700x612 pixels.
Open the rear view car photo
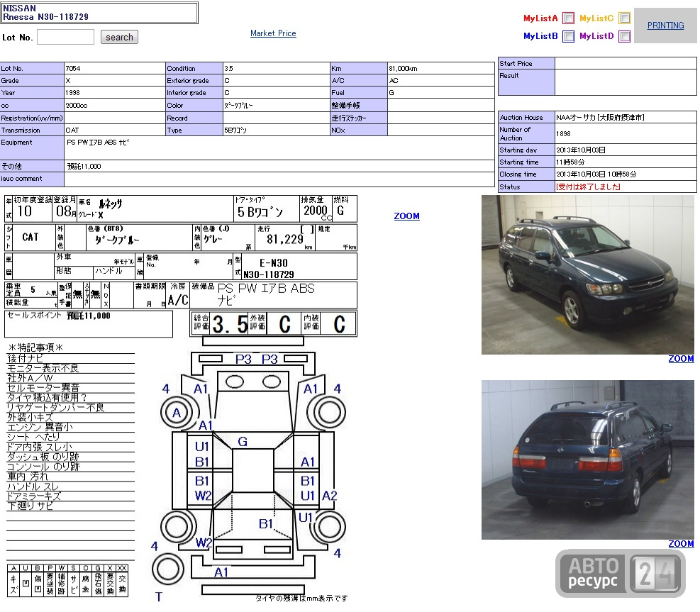(587, 460)
